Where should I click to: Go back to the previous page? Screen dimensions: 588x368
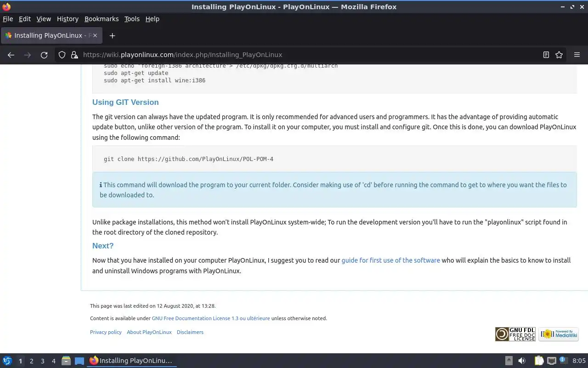pyautogui.click(x=11, y=55)
